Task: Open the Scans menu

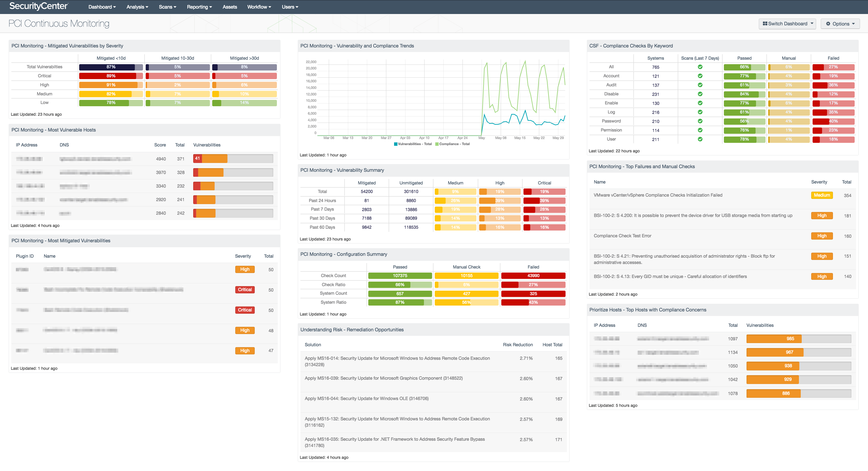Action: pos(167,7)
